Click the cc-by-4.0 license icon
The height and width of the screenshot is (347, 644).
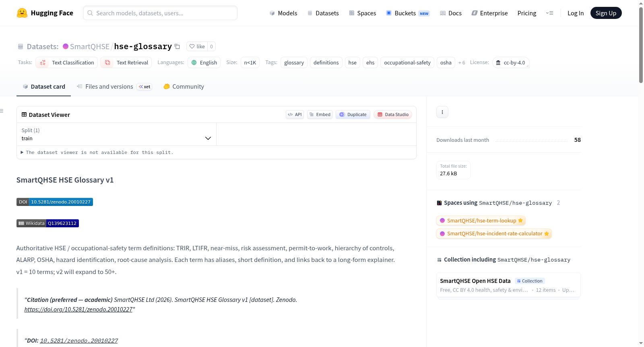498,62
